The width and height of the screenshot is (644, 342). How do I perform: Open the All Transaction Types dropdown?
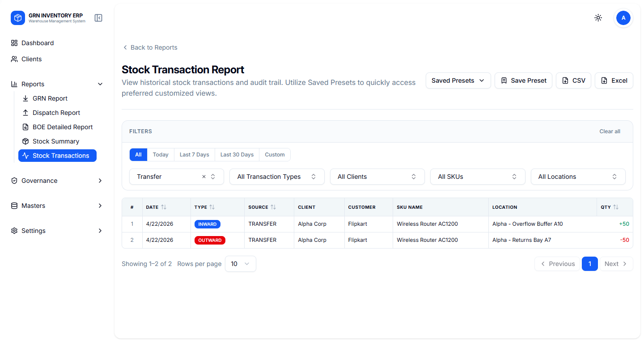coord(277,177)
